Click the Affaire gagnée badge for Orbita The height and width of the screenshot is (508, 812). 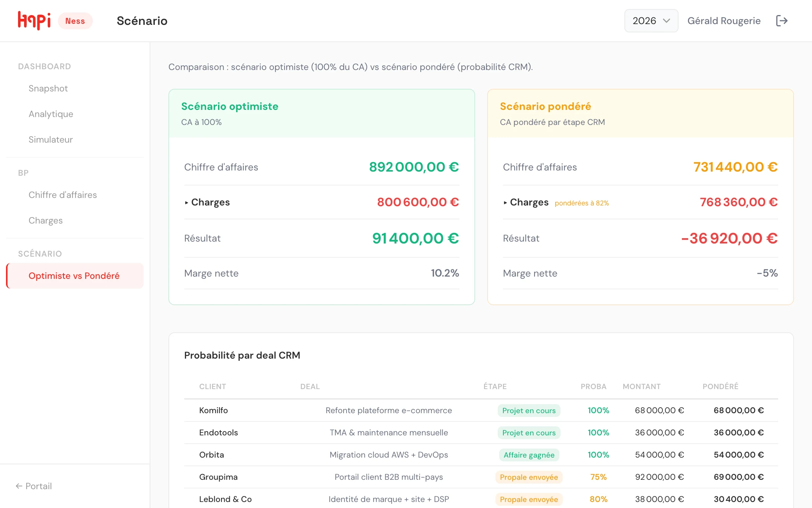(x=529, y=455)
